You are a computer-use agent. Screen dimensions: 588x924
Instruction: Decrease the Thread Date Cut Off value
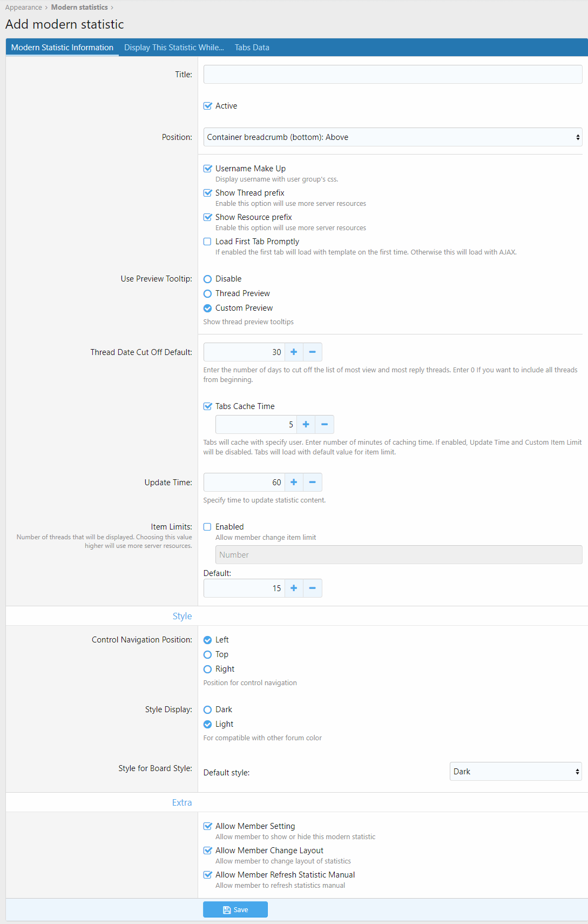point(312,352)
